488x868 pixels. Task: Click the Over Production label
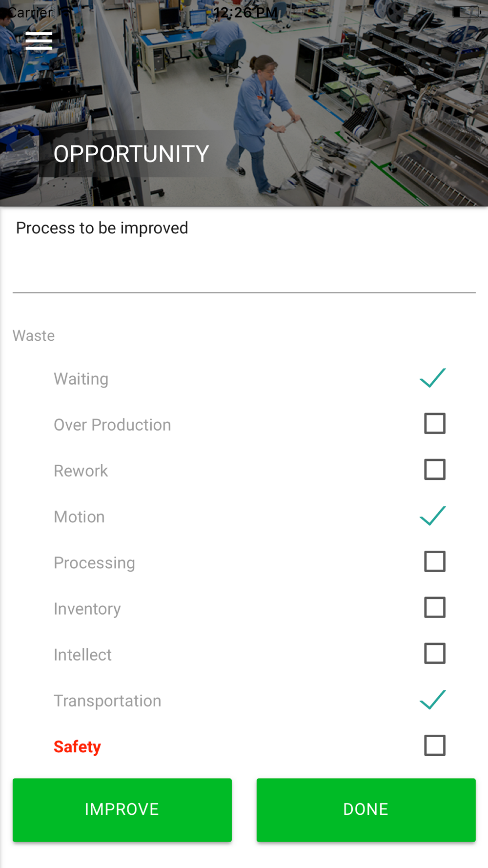click(112, 425)
